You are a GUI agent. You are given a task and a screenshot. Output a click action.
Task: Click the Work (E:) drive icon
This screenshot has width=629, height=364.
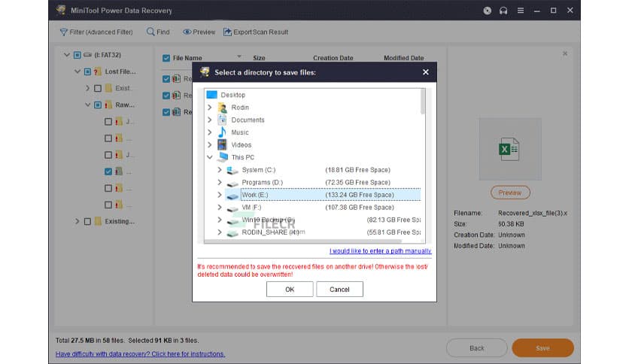(x=232, y=196)
